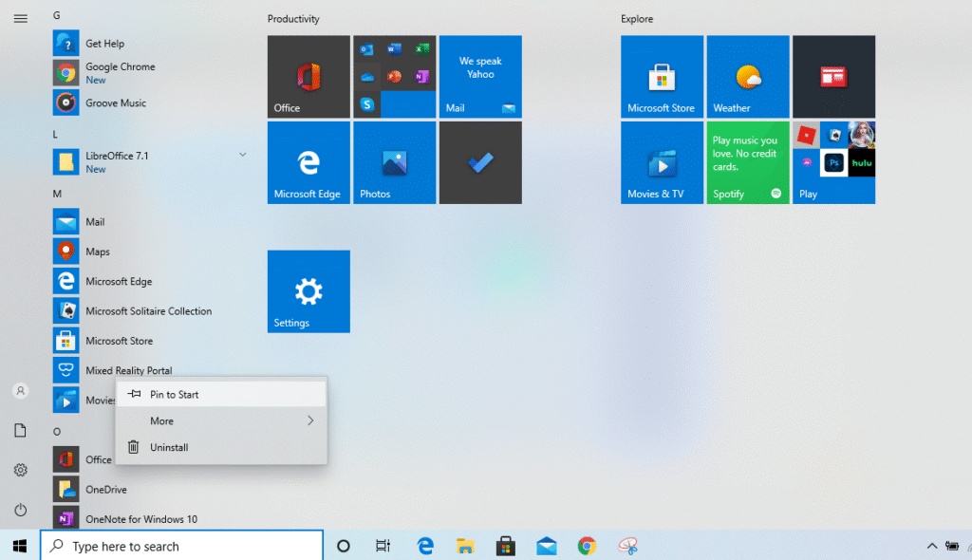972x560 pixels.
Task: Open the Office apps folder tile
Action: 394,76
